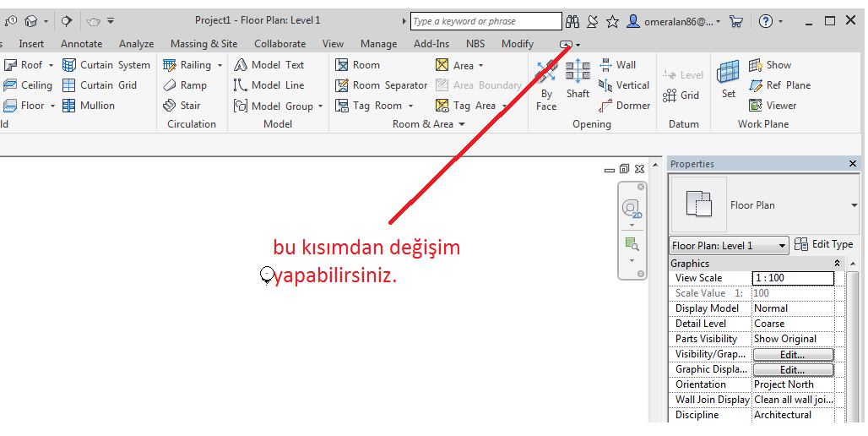
Task: Select the Ceiling tool
Action: pos(28,85)
